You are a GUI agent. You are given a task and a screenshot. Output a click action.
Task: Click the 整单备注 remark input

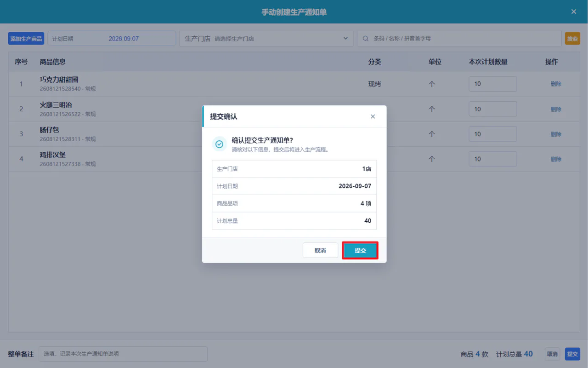click(x=123, y=354)
